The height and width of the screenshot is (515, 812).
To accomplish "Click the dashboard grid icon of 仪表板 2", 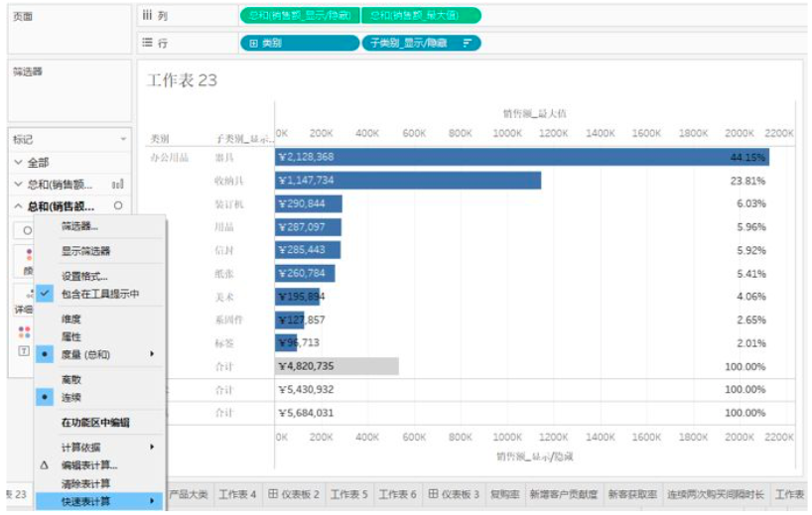I will pyautogui.click(x=273, y=494).
